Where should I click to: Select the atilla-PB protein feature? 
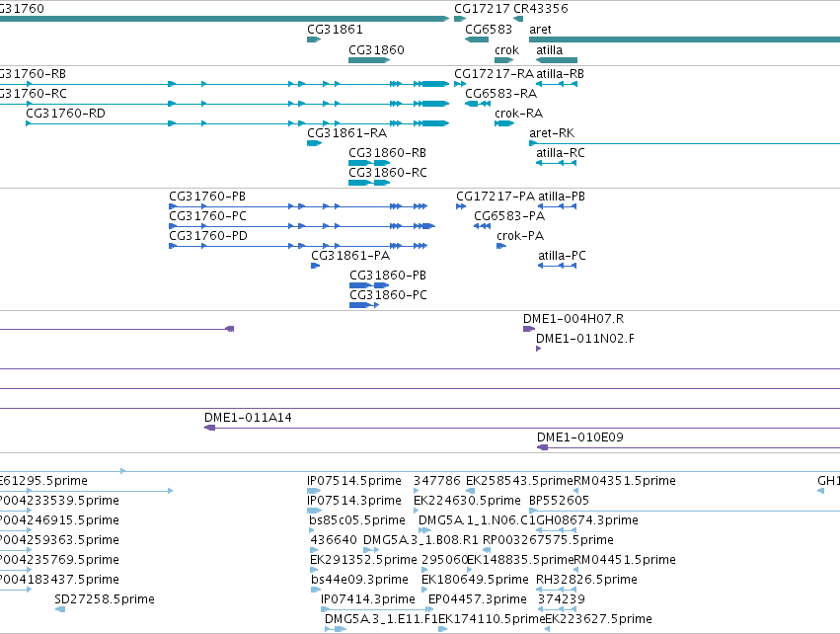click(x=557, y=206)
